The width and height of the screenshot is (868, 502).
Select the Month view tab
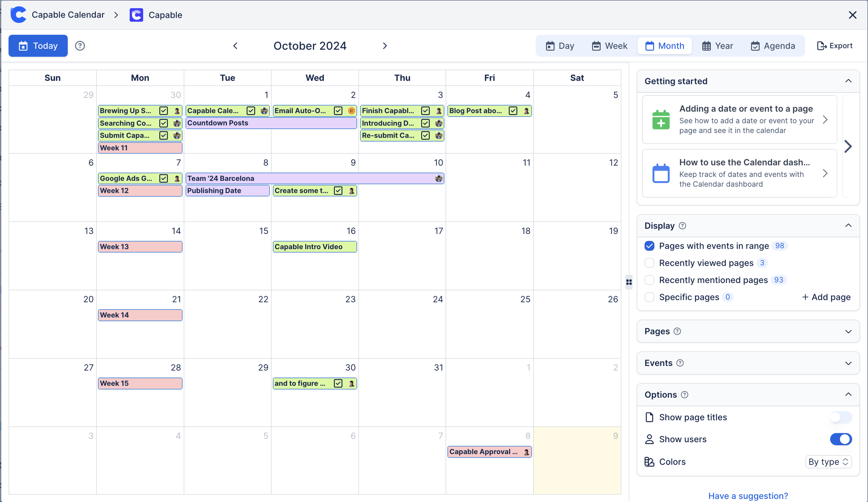(x=665, y=46)
